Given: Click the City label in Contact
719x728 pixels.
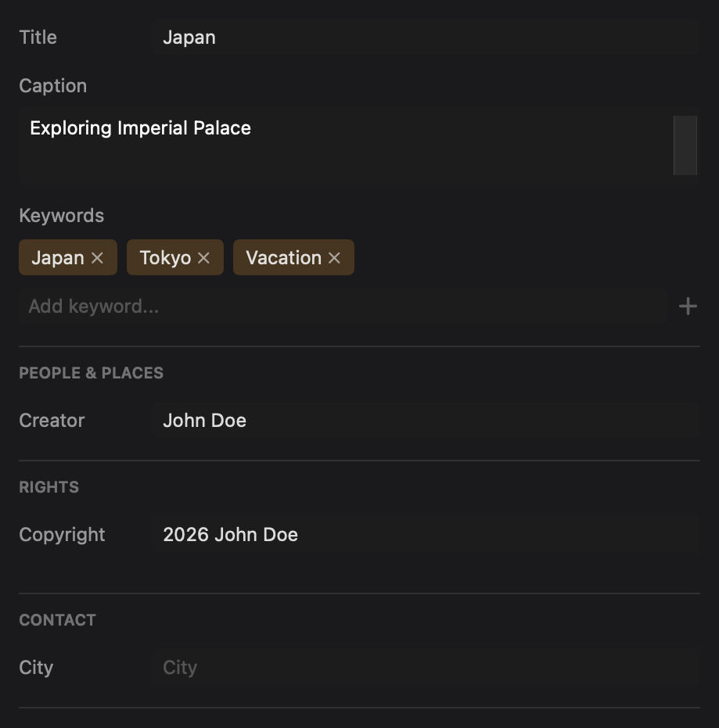Looking at the screenshot, I should pyautogui.click(x=36, y=668).
